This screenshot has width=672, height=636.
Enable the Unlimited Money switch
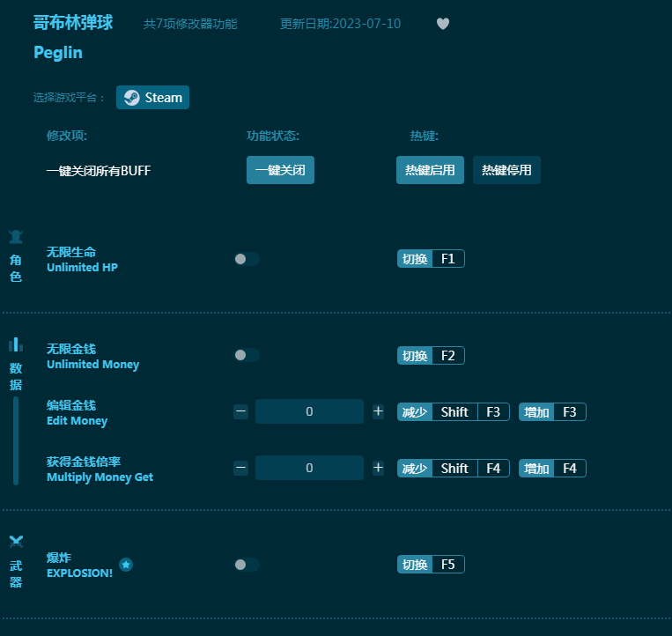pyautogui.click(x=247, y=355)
